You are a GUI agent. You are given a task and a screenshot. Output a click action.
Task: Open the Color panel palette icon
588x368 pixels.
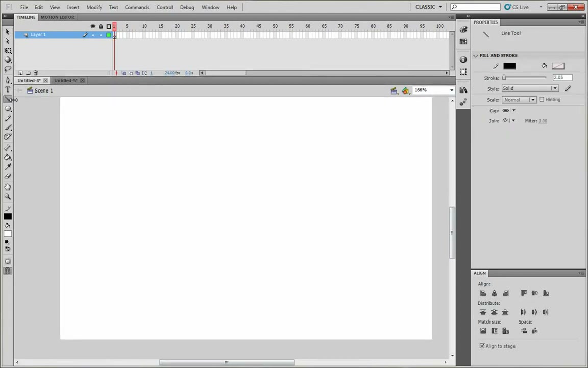coord(463,30)
